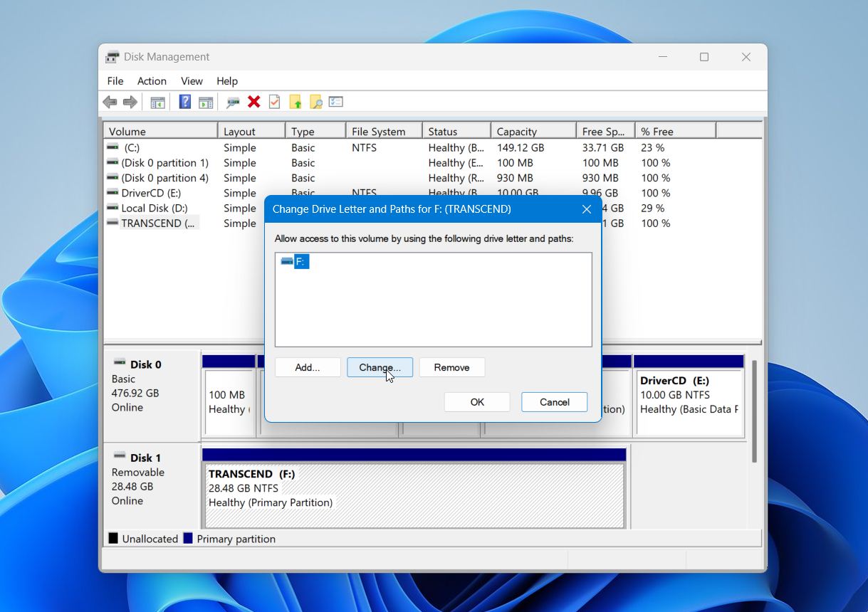This screenshot has width=868, height=612.
Task: Sort by the Capacity column header
Action: pos(533,131)
